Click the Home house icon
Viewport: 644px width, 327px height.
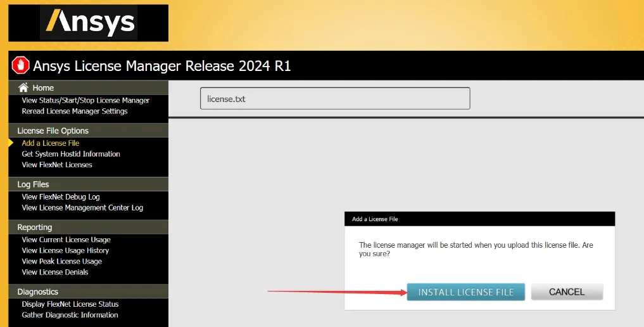coord(23,87)
